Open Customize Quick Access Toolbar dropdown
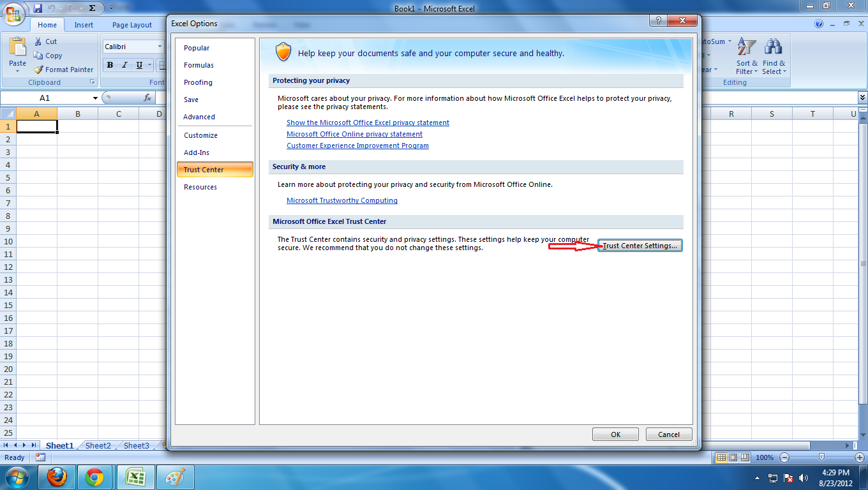Screen dimensions: 868x490 (x=111, y=8)
